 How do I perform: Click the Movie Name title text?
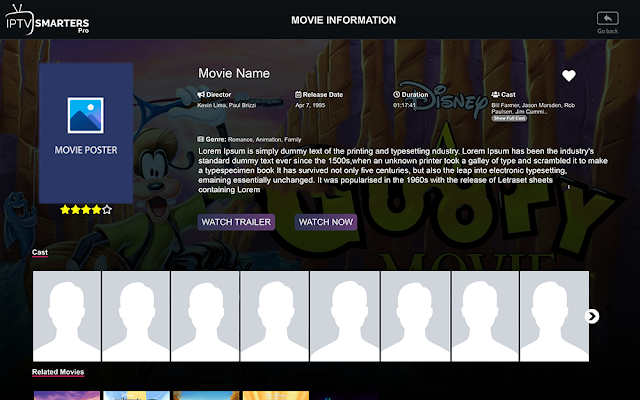[234, 73]
